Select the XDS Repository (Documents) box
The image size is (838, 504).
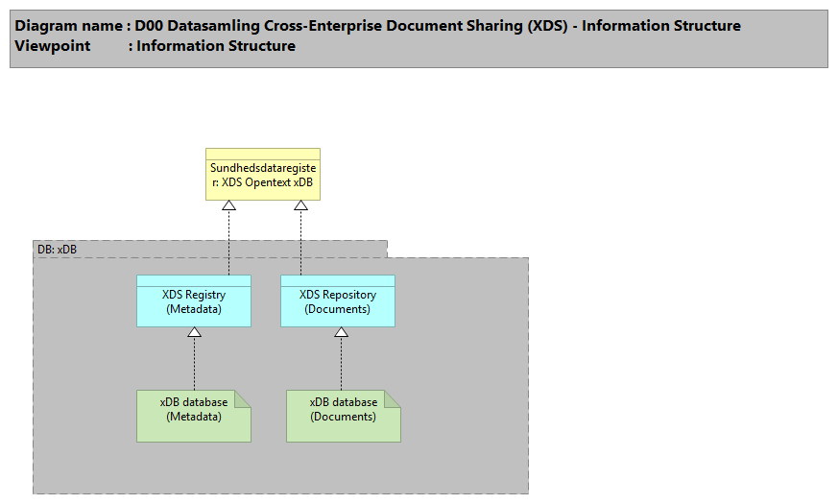click(337, 306)
